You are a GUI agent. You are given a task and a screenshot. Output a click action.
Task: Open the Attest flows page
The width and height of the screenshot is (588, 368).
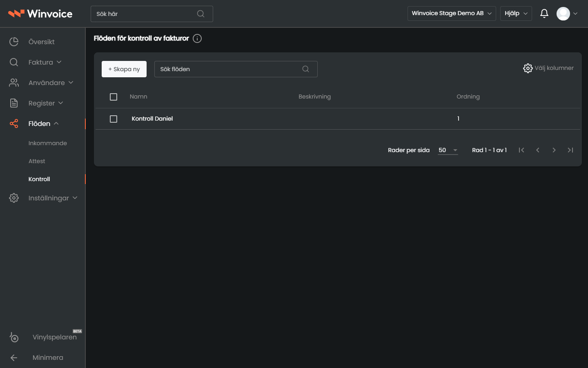pos(37,161)
